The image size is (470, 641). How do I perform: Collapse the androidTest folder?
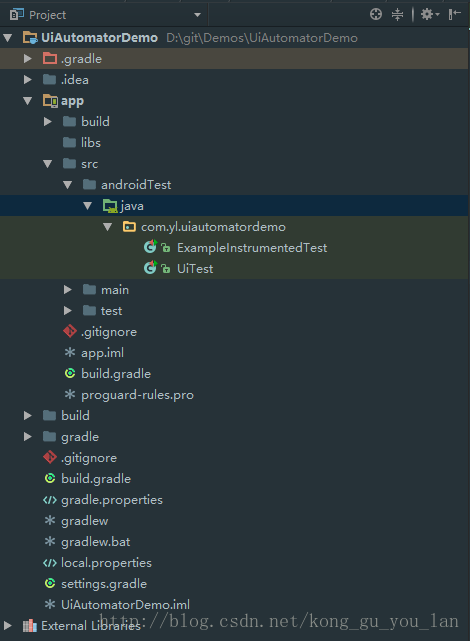click(67, 185)
